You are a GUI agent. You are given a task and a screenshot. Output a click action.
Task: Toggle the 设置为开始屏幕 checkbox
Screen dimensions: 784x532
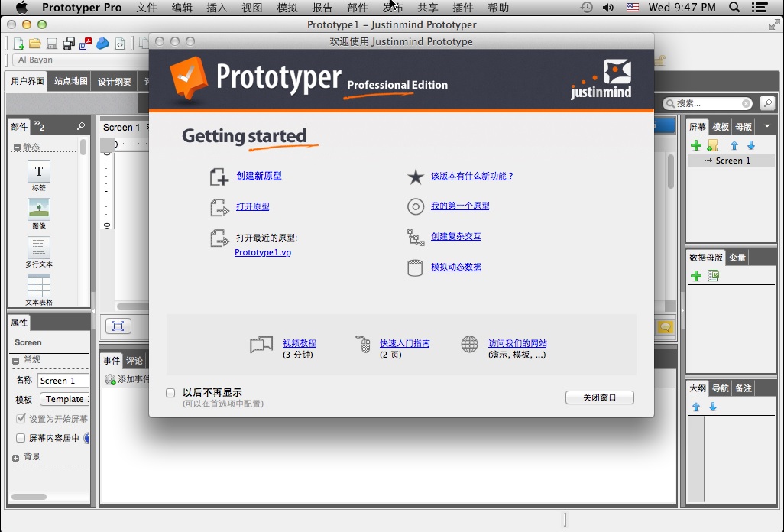21,419
